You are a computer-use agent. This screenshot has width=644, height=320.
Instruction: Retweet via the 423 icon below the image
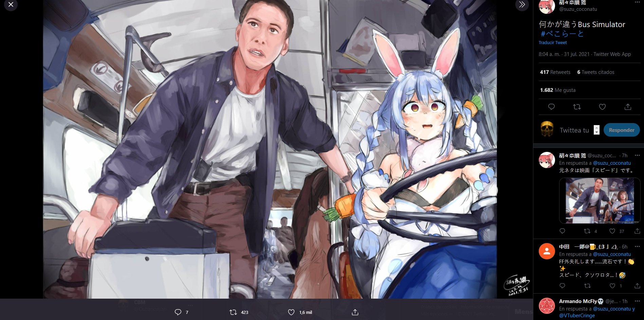tap(233, 312)
